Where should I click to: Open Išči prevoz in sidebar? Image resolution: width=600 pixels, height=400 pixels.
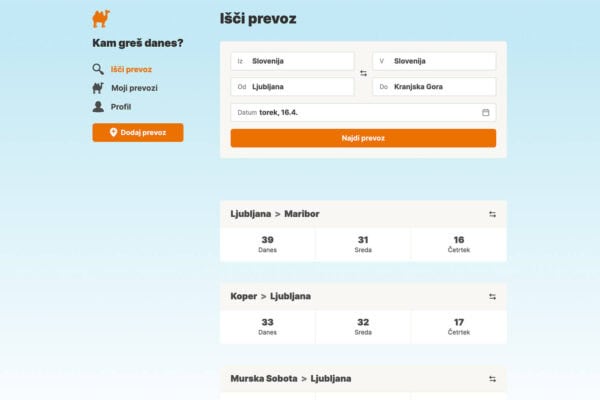point(130,69)
